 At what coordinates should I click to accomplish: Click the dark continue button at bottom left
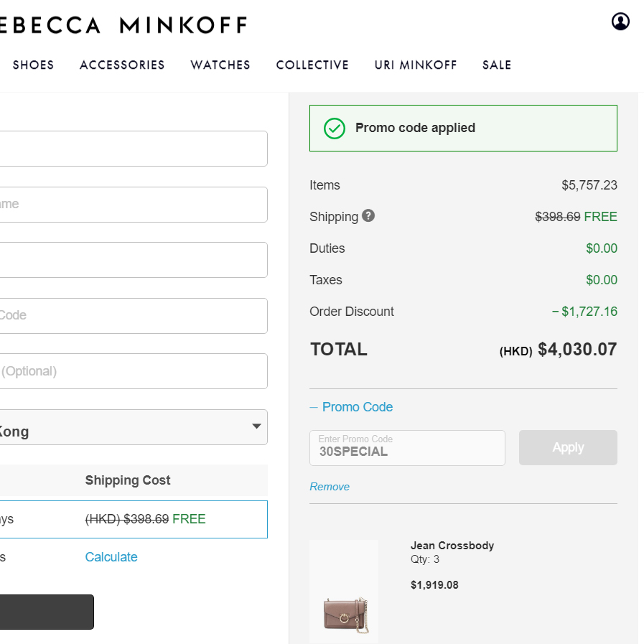[x=47, y=612]
